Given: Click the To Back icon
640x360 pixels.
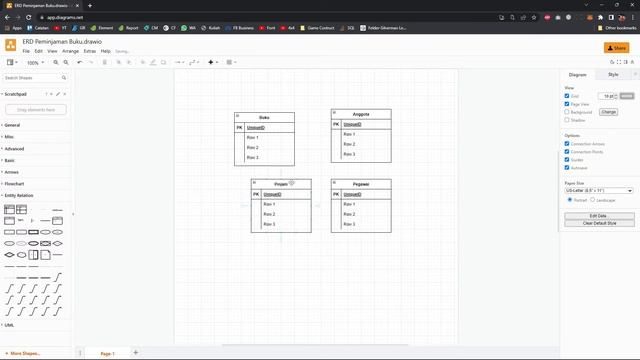Looking at the screenshot, I should tap(129, 62).
